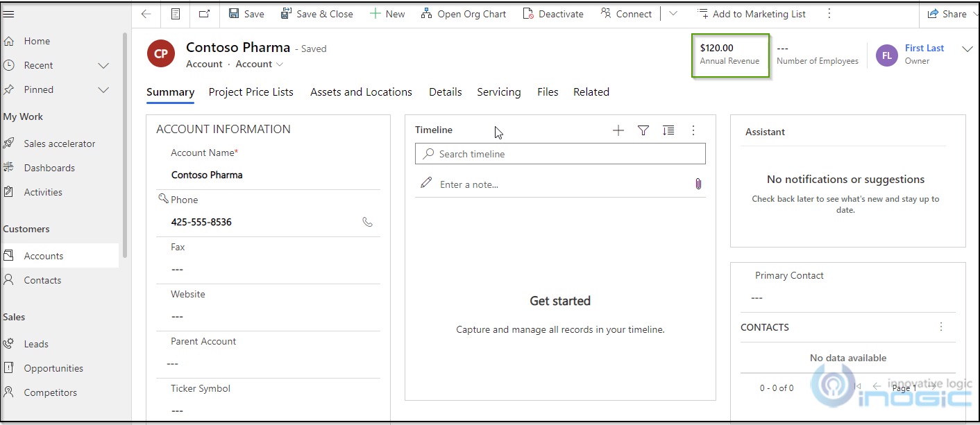Deactivate the Contoso Pharma account
Viewport: 980px width, 425px height.
tap(553, 14)
